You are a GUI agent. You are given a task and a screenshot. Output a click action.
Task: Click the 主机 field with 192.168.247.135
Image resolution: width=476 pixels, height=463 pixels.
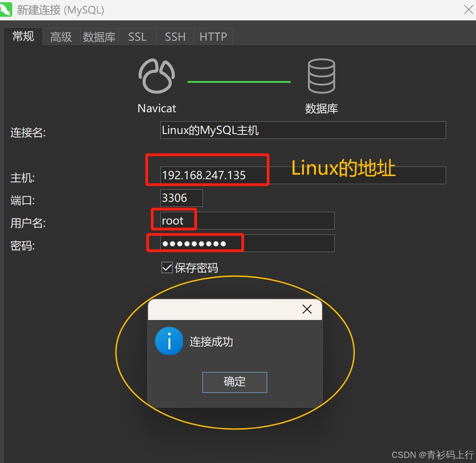[303, 175]
